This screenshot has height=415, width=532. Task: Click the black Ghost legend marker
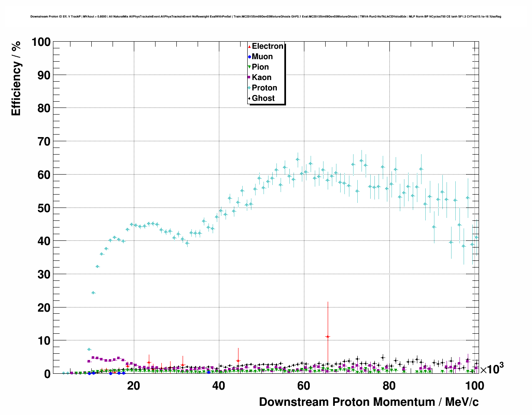249,98
